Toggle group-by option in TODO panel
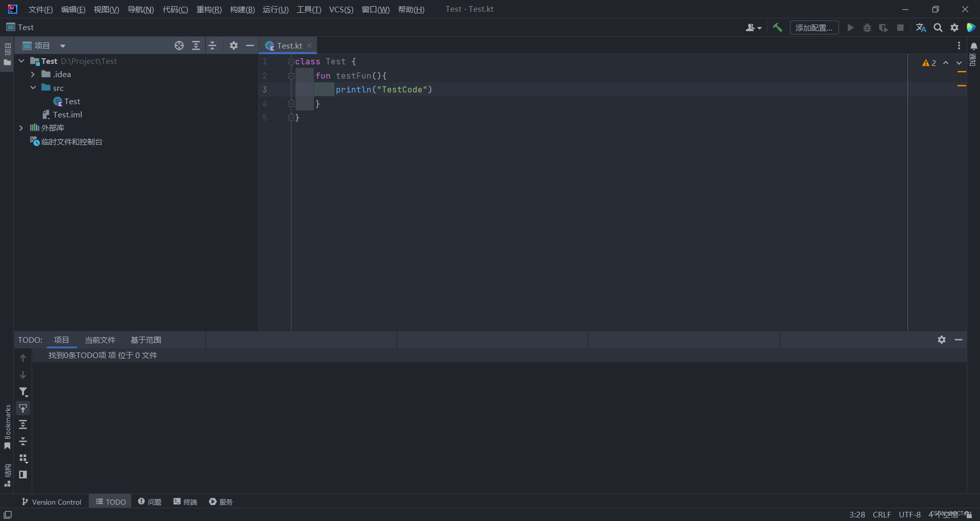 coord(23,458)
